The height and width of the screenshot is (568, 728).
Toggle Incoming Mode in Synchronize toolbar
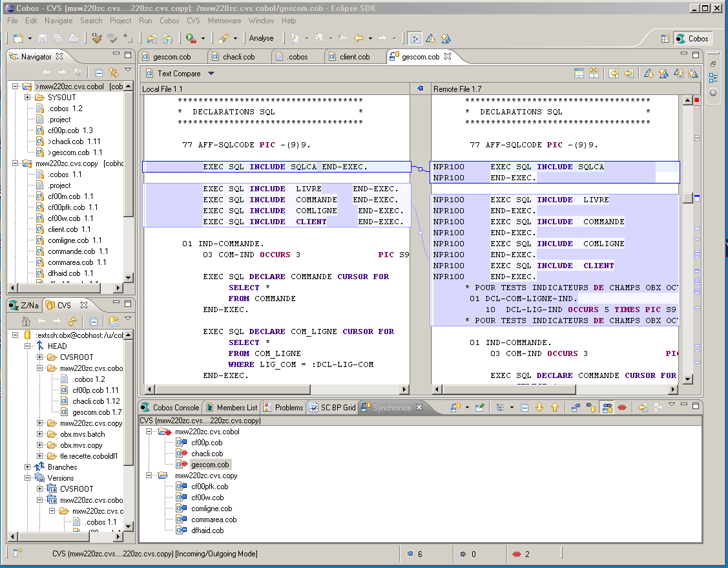coord(576,408)
